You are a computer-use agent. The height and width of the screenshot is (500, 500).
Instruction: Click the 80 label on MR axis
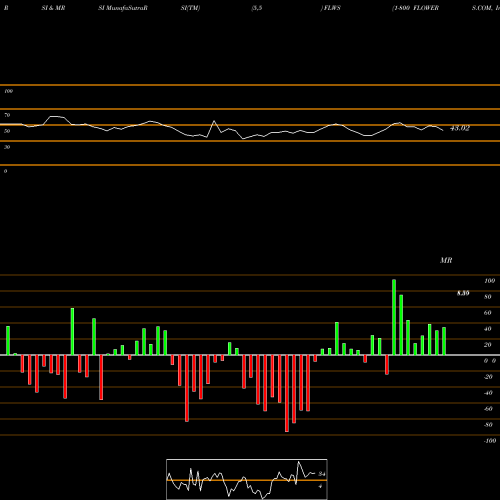coord(488,297)
